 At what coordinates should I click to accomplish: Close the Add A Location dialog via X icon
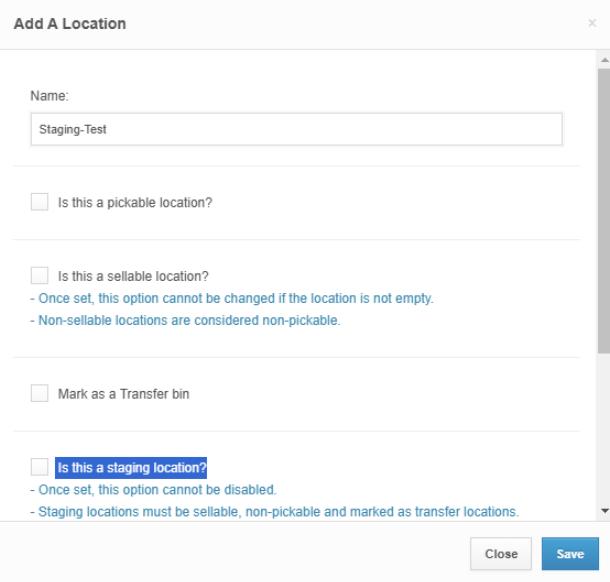tap(592, 23)
